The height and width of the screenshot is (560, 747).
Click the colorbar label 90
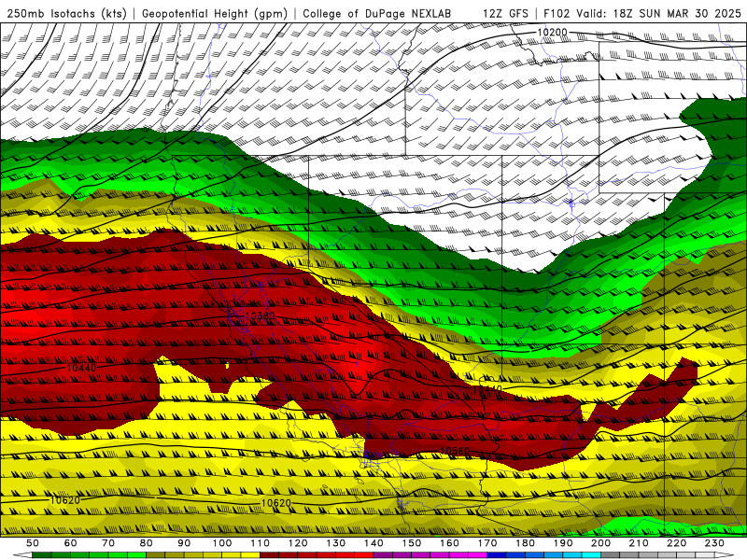(x=184, y=543)
